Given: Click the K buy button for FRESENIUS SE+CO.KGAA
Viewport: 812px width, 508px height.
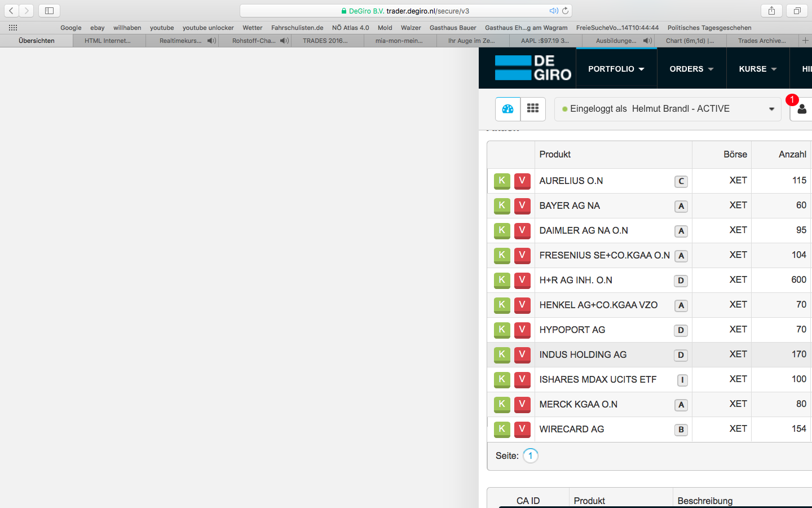Looking at the screenshot, I should 502,256.
